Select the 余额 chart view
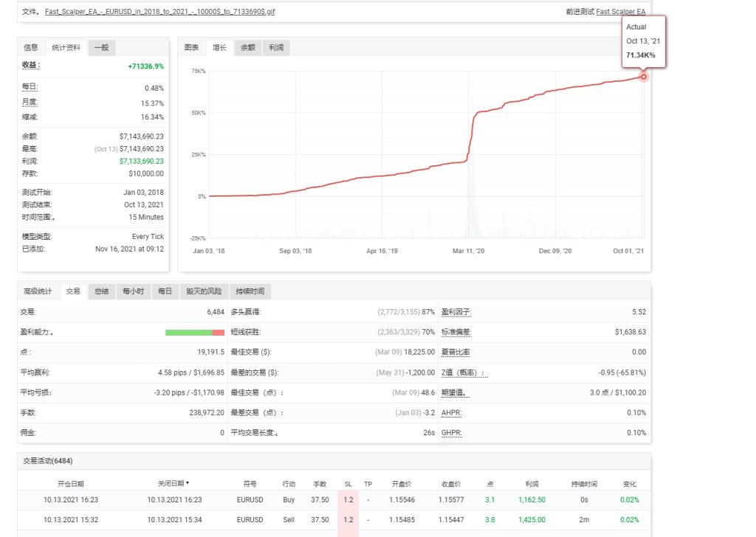The width and height of the screenshot is (756, 537). 248,46
